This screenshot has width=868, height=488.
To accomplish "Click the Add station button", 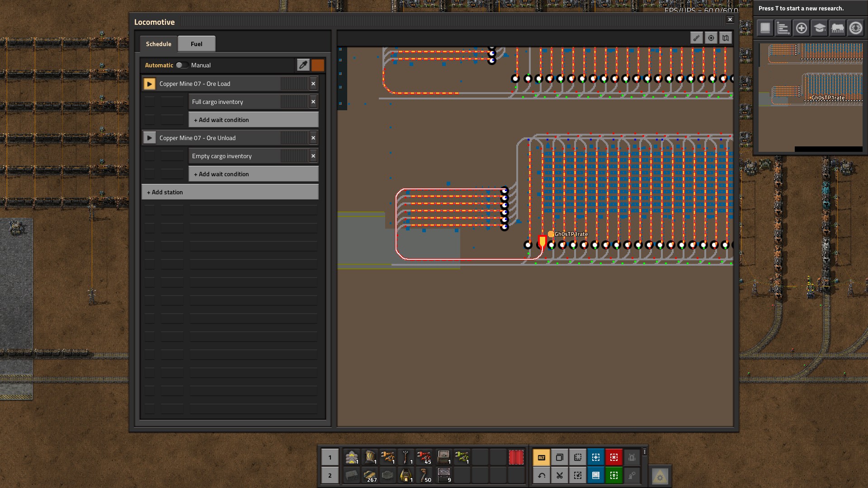I will pos(230,192).
